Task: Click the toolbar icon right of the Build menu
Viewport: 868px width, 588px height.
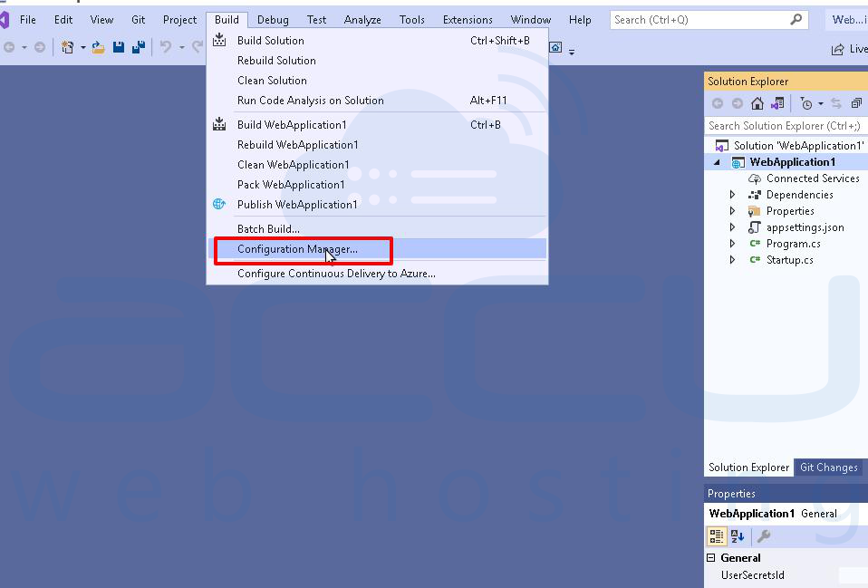Action: [555, 47]
